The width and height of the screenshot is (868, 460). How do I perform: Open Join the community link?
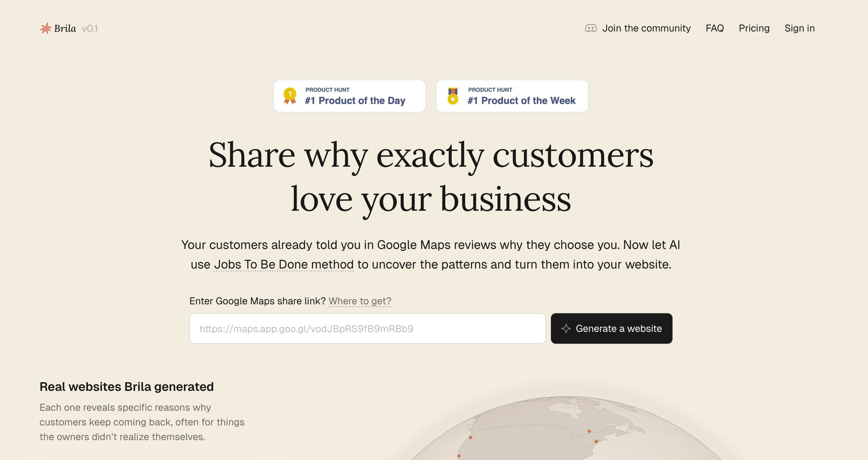point(646,28)
